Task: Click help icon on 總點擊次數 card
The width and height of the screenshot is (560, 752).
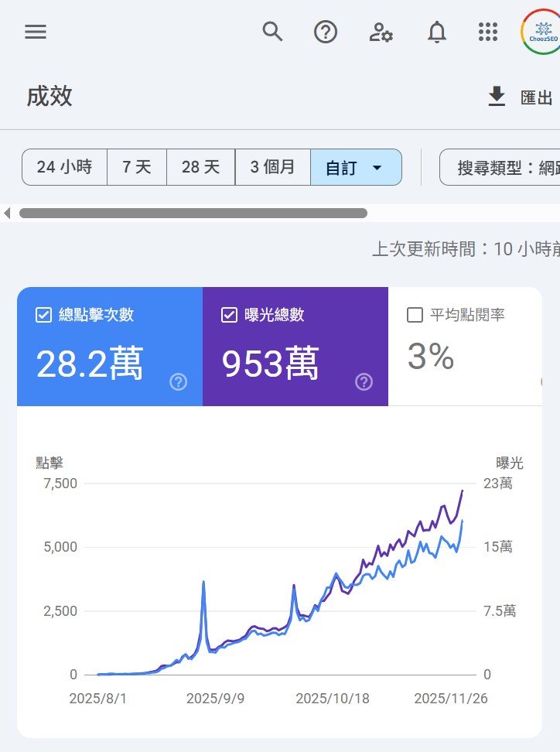Action: pos(179,381)
